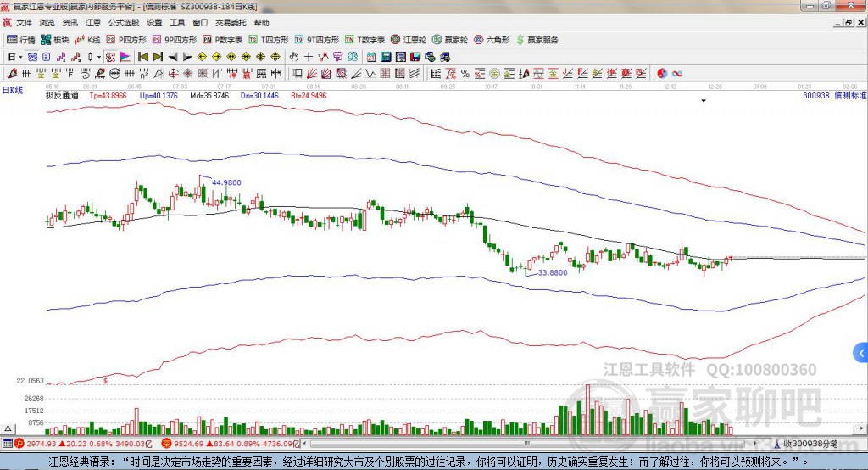The width and height of the screenshot is (868, 470).
Task: Expand the 日 period dropdown
Action: (20, 57)
